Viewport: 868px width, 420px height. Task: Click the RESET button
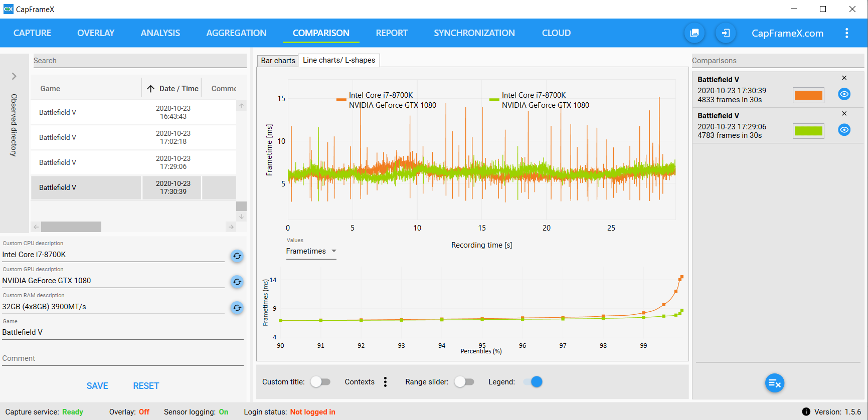point(146,386)
